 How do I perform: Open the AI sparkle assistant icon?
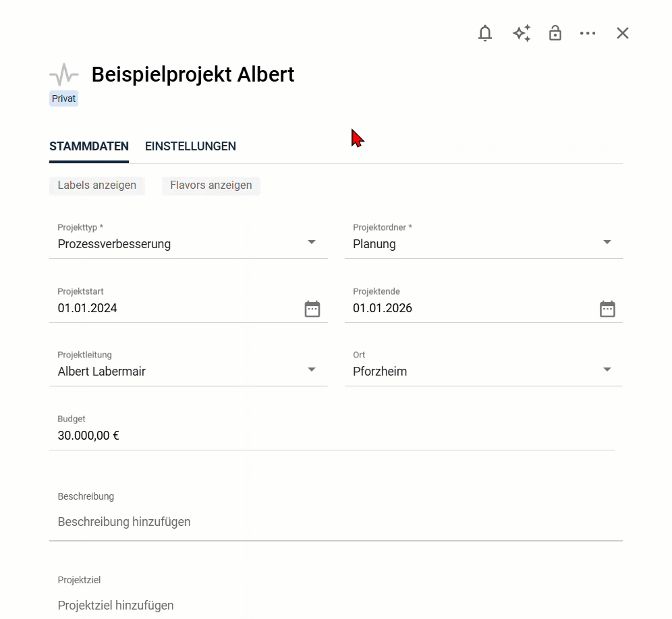521,33
